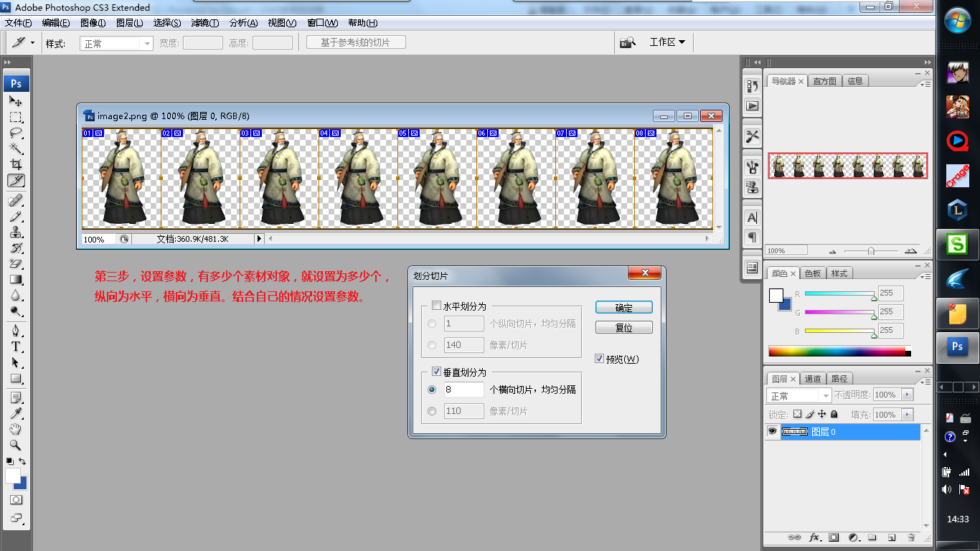Enable the 水平划分为 checkbox
The width and height of the screenshot is (980, 551).
(437, 306)
